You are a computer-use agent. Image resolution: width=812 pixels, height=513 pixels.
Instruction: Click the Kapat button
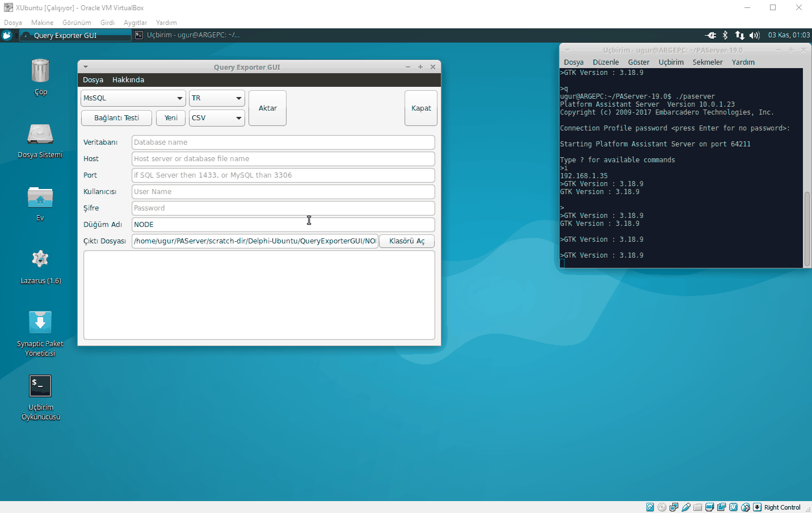coord(421,108)
